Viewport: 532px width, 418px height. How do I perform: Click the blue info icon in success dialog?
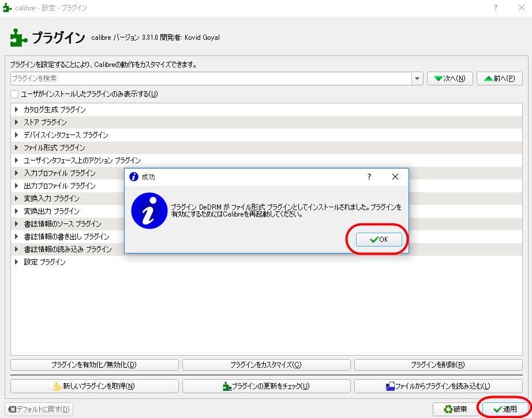(x=149, y=211)
